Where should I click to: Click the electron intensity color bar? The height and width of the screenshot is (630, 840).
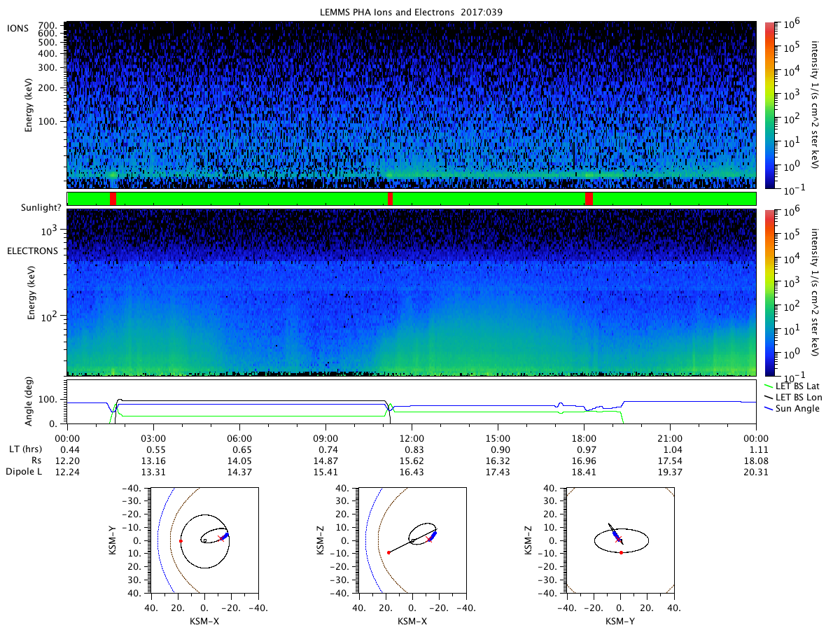pos(769,293)
